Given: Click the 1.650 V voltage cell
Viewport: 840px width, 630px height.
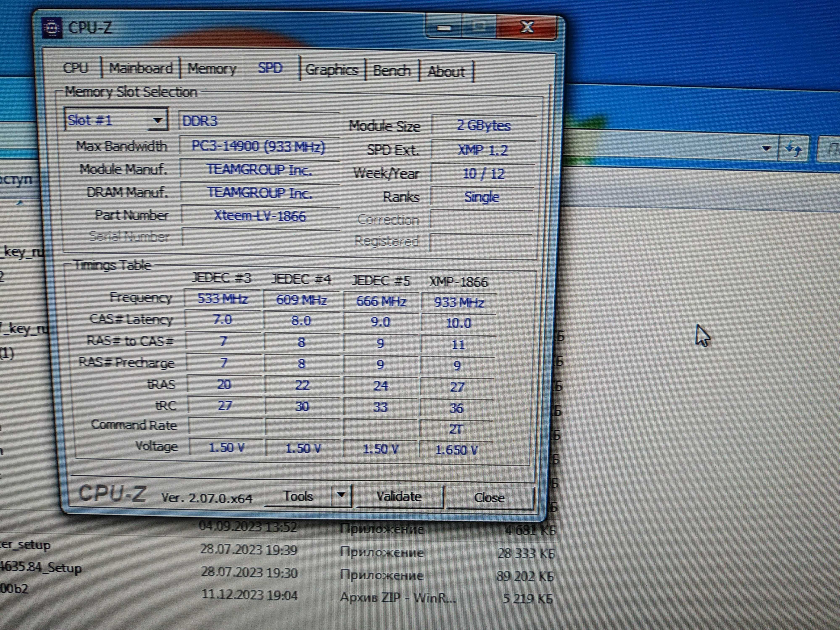Looking at the screenshot, I should pos(456,450).
